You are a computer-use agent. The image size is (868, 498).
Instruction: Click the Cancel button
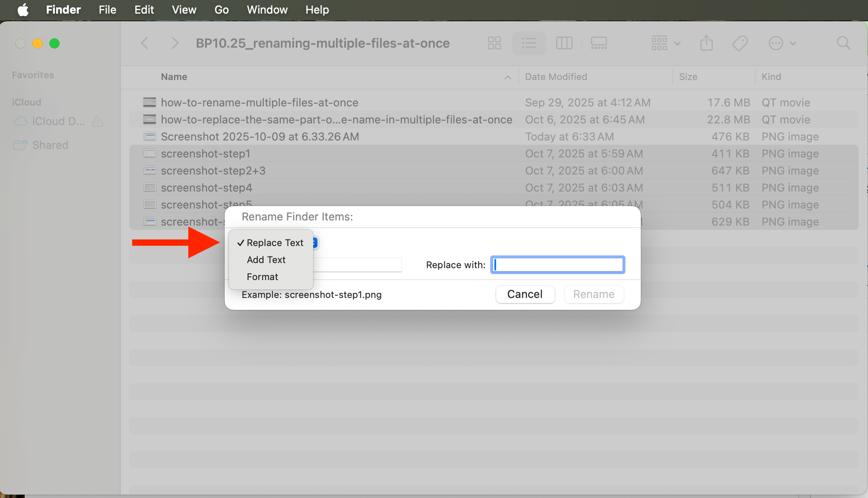(x=525, y=294)
